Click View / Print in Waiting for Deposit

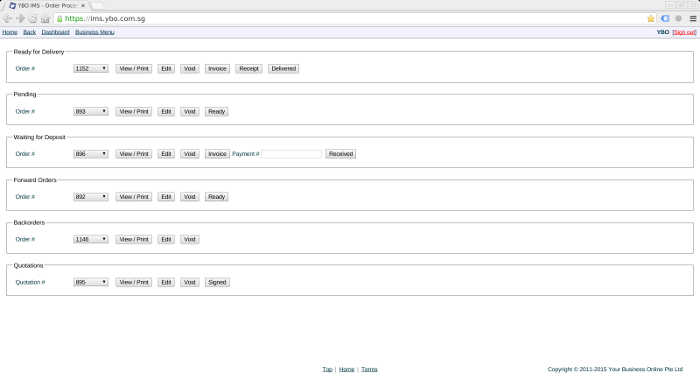tap(134, 154)
